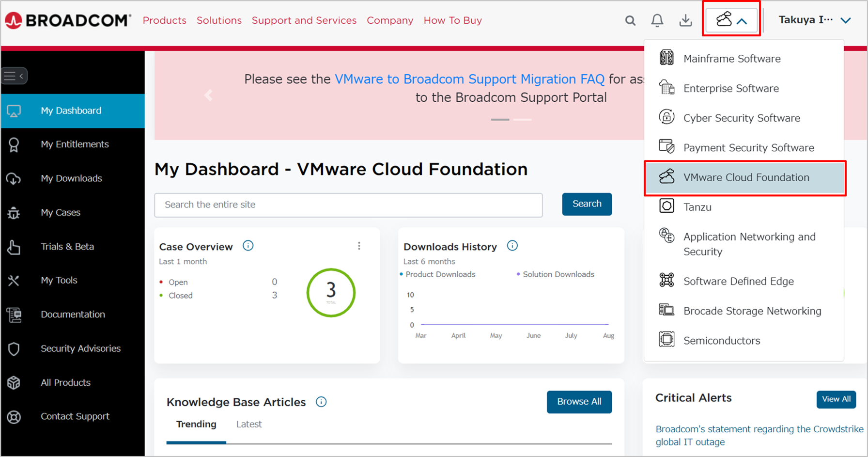Click the All Products cube icon
The height and width of the screenshot is (457, 868).
(14, 383)
